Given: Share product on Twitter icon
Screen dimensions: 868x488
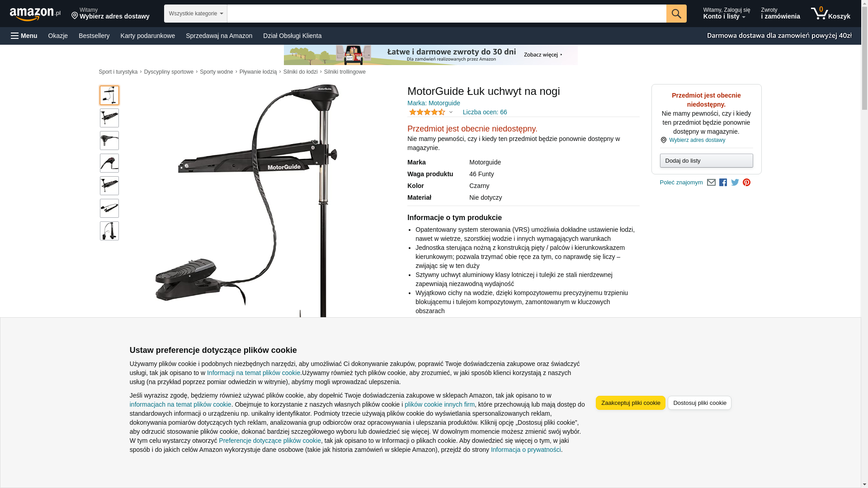Looking at the screenshot, I should click(735, 183).
